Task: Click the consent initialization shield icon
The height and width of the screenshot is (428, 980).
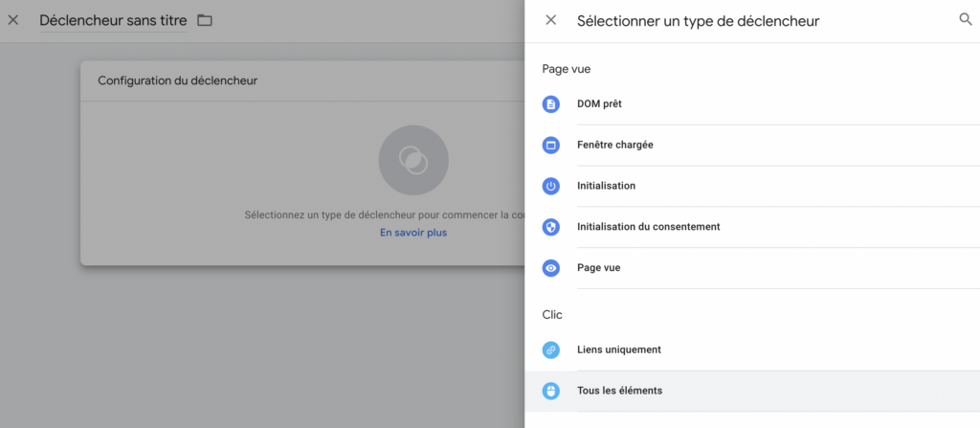Action: pos(550,227)
